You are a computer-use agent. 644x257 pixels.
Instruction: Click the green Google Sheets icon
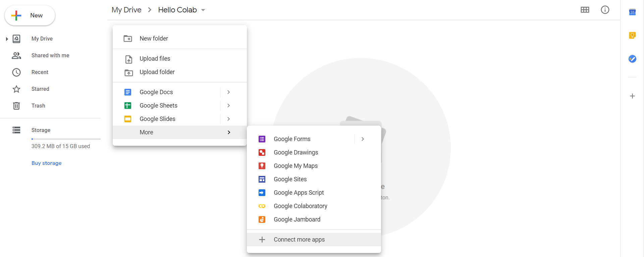pos(128,106)
